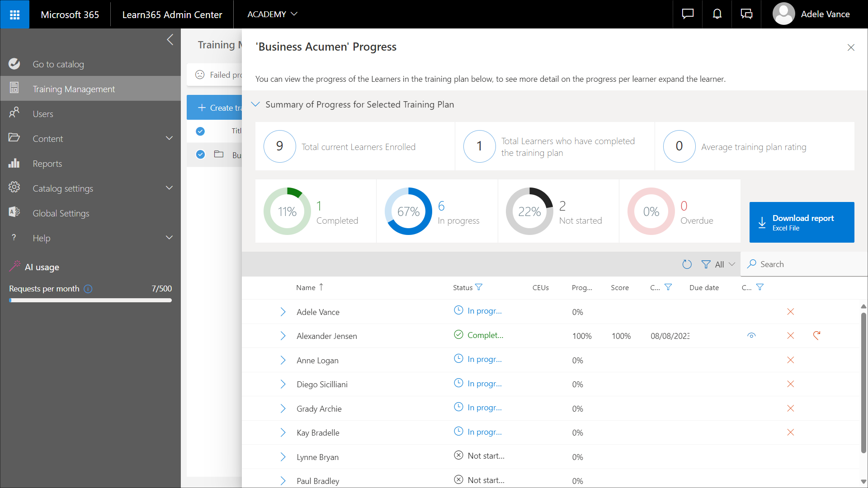Open the All filter dropdown
This screenshot has width=868, height=488.
point(718,264)
